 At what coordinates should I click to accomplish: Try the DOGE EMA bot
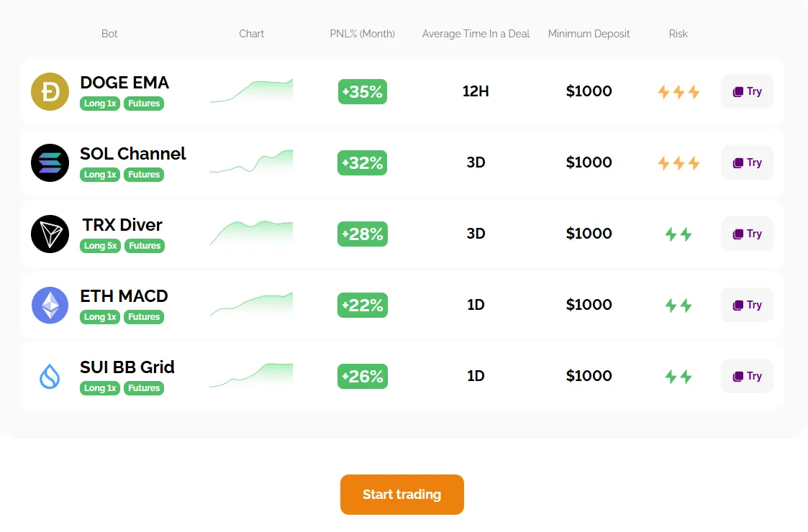747,91
